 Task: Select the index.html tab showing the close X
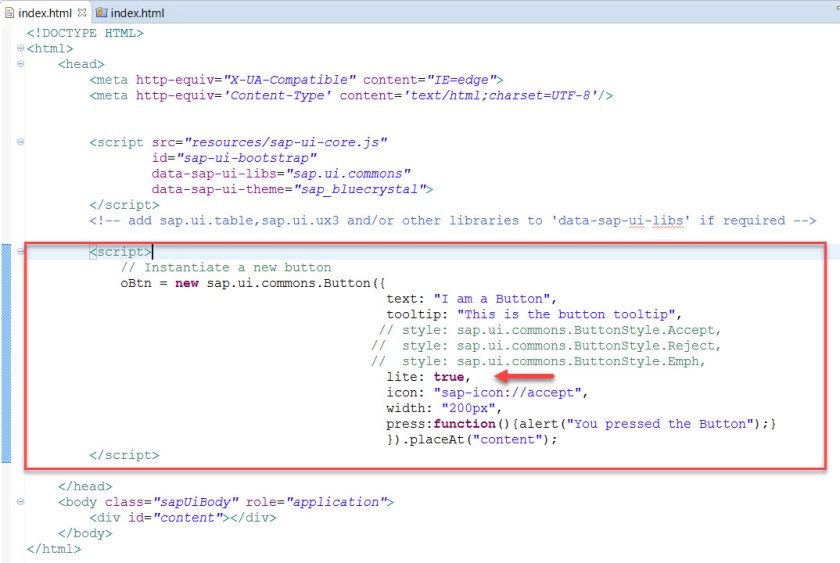[45, 12]
